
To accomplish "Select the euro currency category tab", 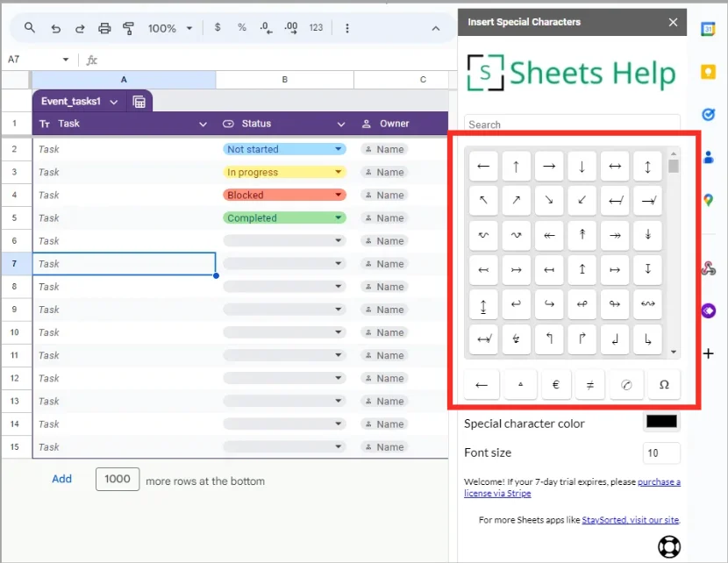I will 555,385.
